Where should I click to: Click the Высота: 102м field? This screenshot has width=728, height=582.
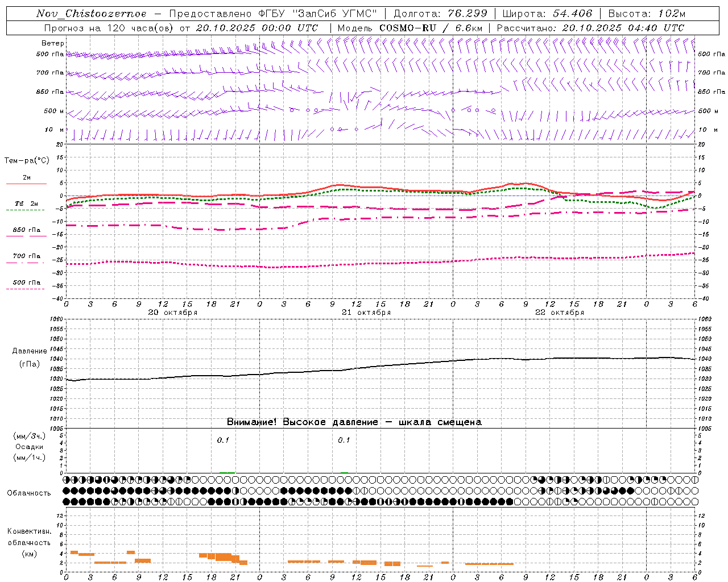[x=647, y=14]
